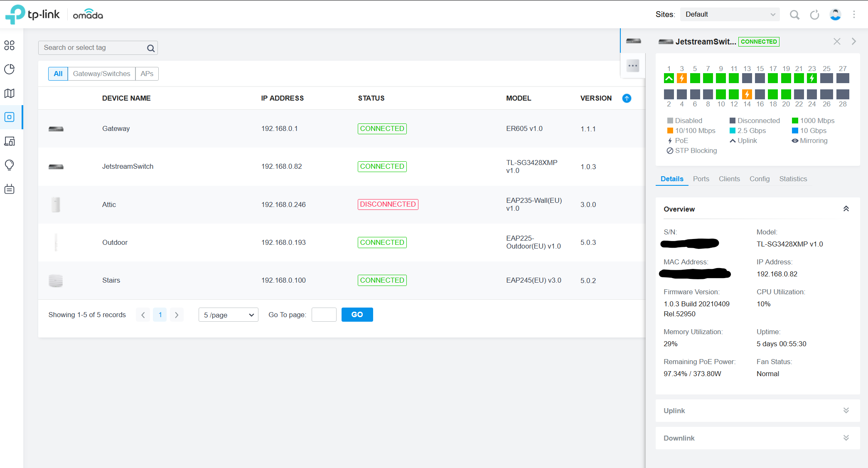Image resolution: width=868 pixels, height=468 pixels.
Task: Filter by Gateway/Switches
Action: coord(102,74)
